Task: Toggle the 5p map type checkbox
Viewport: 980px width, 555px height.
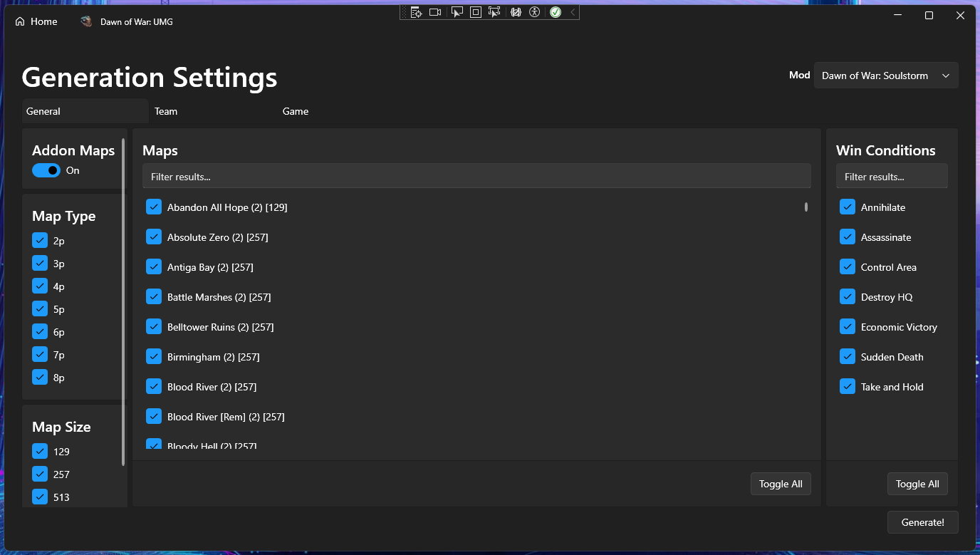Action: pos(40,309)
